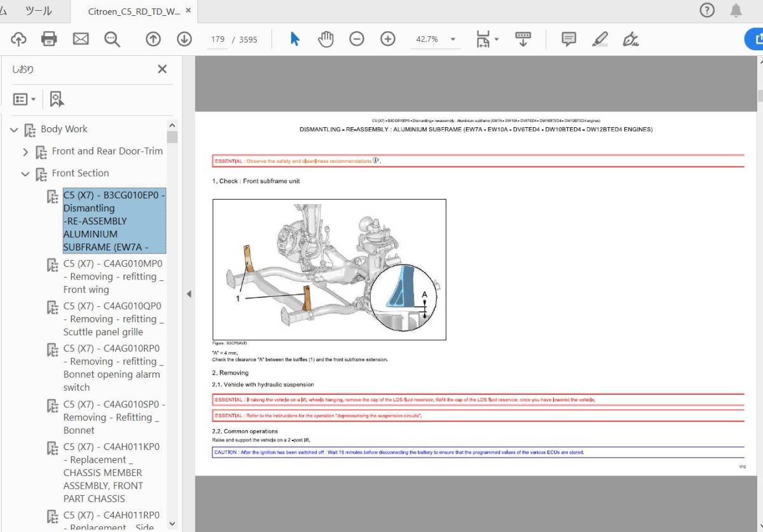Click bookmark icon beside C4AG010QP0

pos(53,308)
